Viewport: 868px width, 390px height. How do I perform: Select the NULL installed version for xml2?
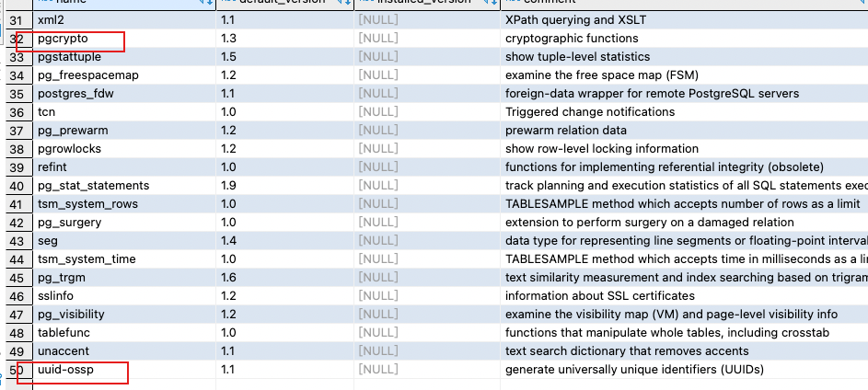378,20
